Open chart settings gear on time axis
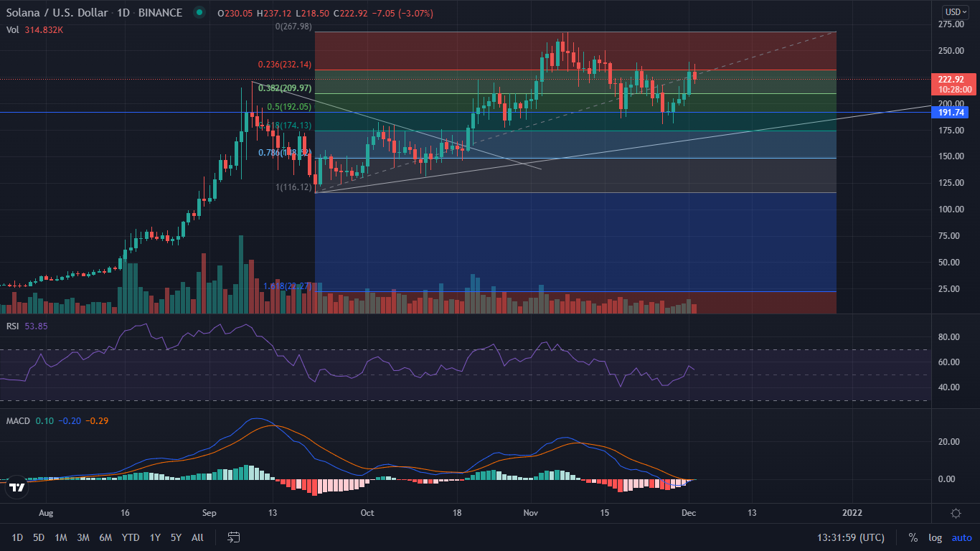The image size is (980, 551). tap(956, 513)
